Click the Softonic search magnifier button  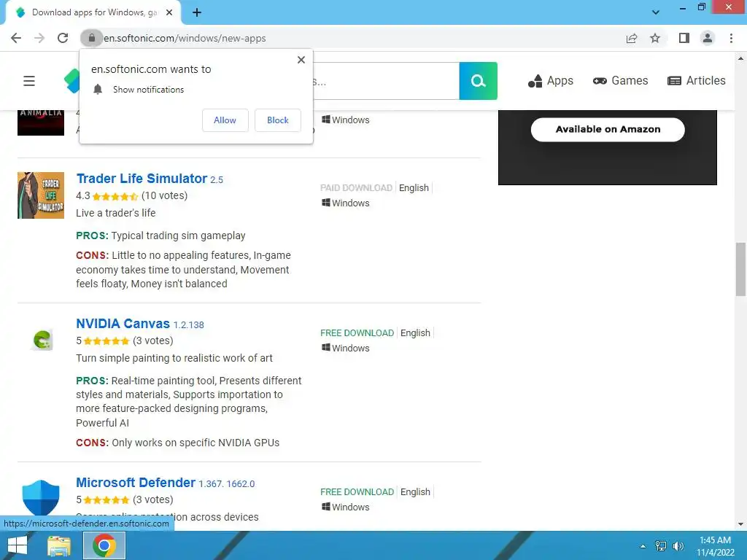point(479,81)
